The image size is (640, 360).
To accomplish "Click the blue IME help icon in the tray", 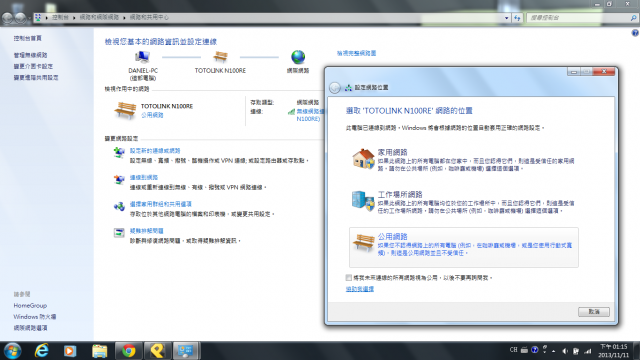I will [x=535, y=350].
